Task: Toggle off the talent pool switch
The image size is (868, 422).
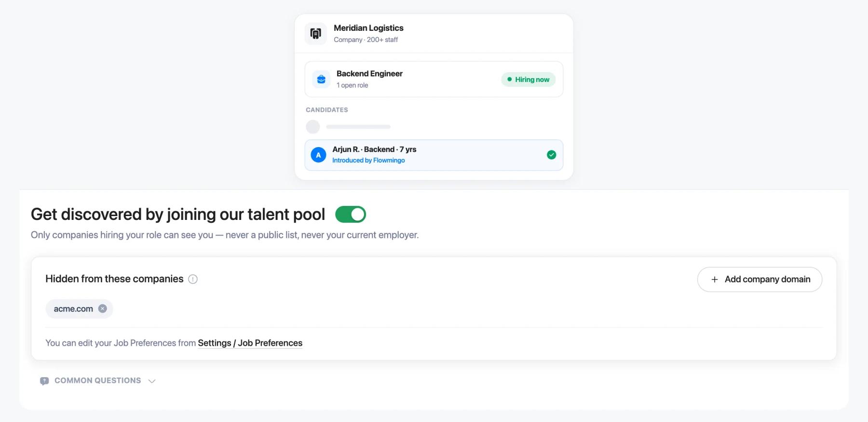Action: click(x=351, y=214)
